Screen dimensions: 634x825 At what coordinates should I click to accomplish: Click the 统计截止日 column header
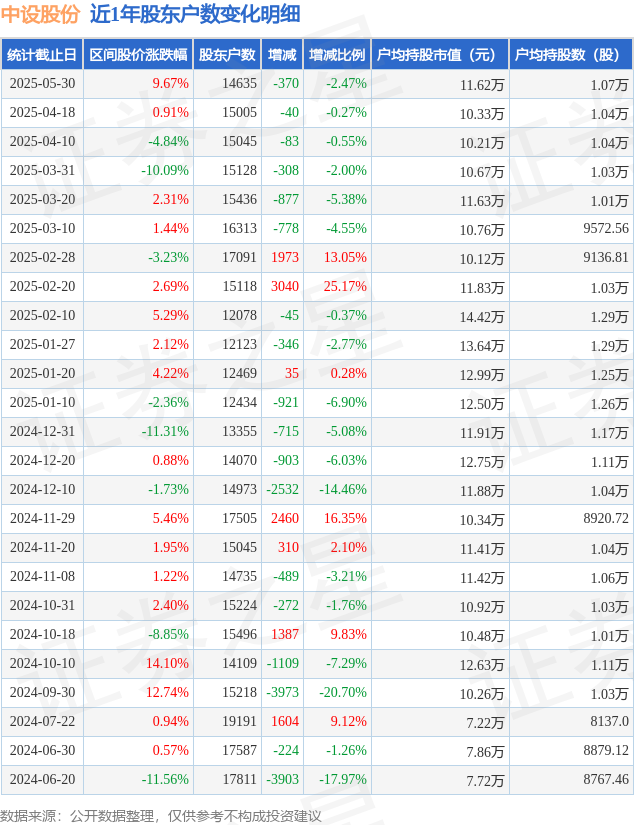point(42,55)
